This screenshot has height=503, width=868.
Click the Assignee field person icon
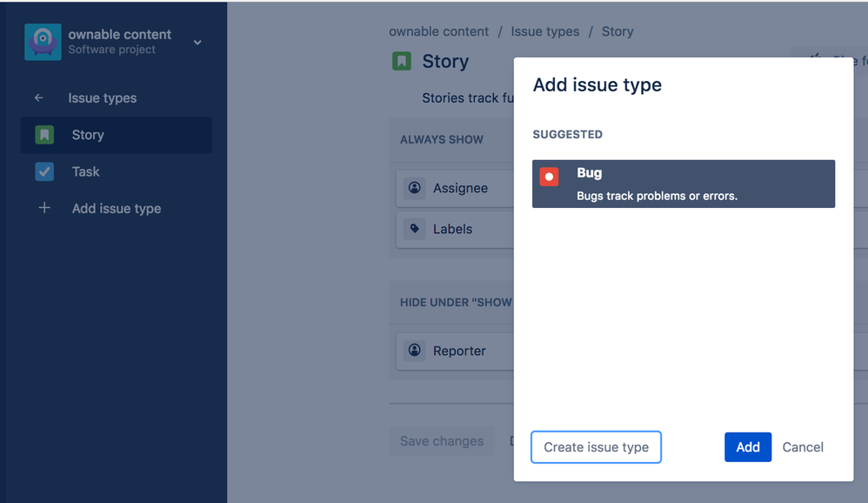414,188
